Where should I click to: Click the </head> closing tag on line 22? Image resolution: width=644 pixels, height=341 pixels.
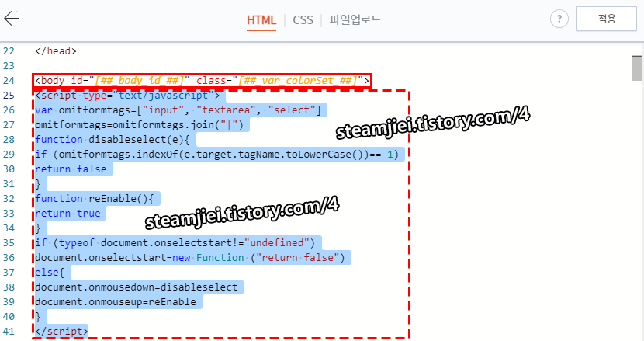tap(56, 51)
